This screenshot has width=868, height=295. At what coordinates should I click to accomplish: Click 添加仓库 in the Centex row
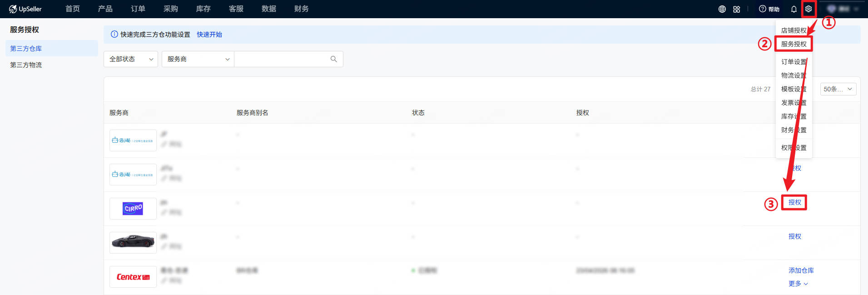click(x=801, y=270)
